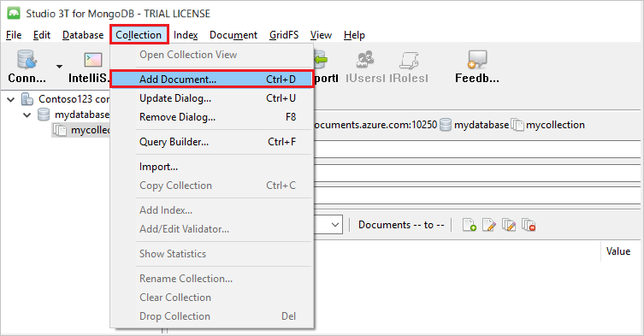Choose Import... menu entry
Screen dimensions: 644x336
[212, 167]
